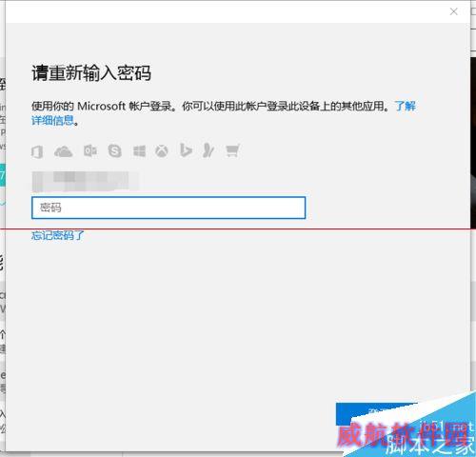The height and width of the screenshot is (457, 476).
Task: Click the Xbox icon
Action: point(162,151)
